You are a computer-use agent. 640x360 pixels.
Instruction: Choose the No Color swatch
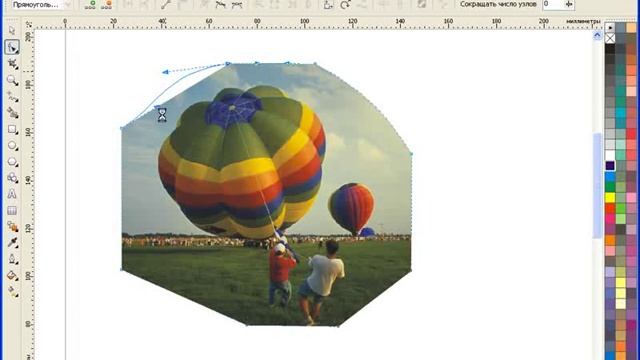click(610, 38)
